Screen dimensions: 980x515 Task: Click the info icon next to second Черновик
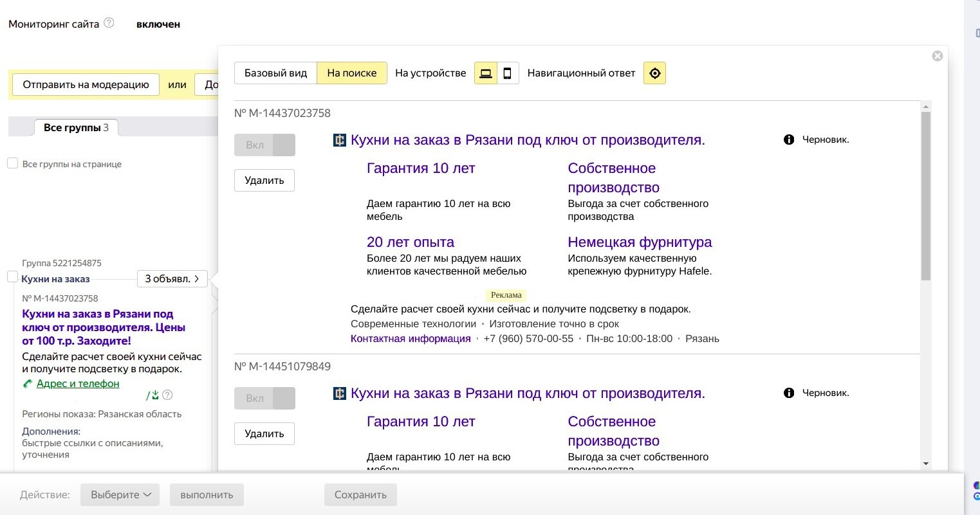click(x=789, y=393)
